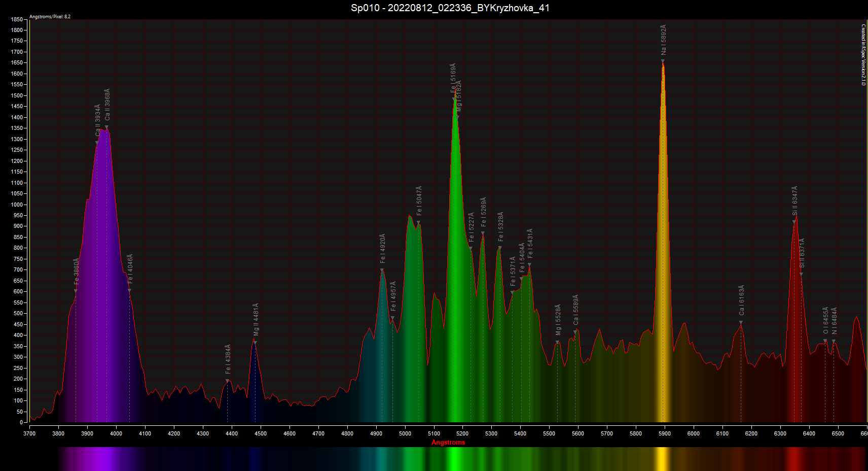868x471 pixels.
Task: Select the 'Na I 5892Å' line label
Action: click(x=664, y=40)
